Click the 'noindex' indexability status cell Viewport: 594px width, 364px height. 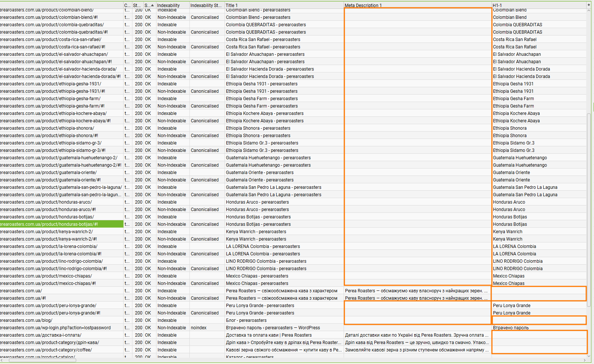click(199, 328)
